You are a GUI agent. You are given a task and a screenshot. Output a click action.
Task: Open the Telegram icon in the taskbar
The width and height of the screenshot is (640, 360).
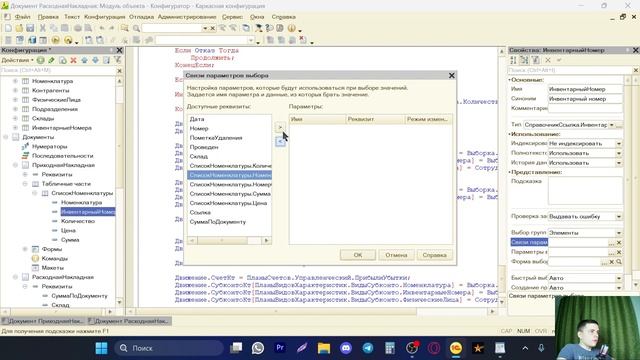coord(368,348)
